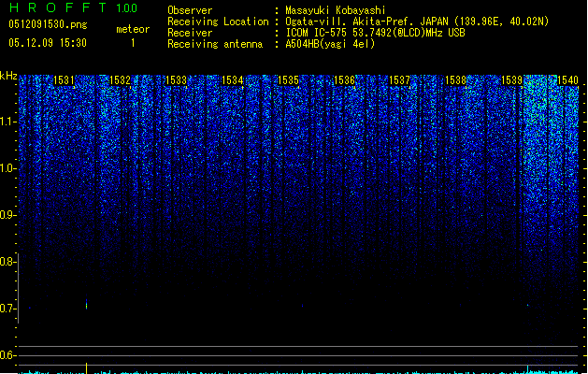Click the bright meteor echo near 0.7 kHz
Screen dimensions: 588x374
coord(87,304)
